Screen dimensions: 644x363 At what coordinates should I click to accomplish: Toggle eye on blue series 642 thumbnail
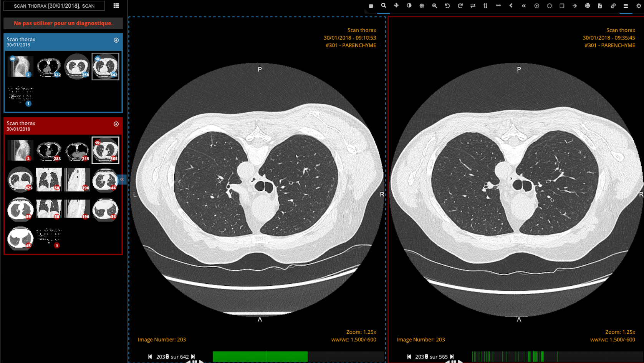click(98, 59)
